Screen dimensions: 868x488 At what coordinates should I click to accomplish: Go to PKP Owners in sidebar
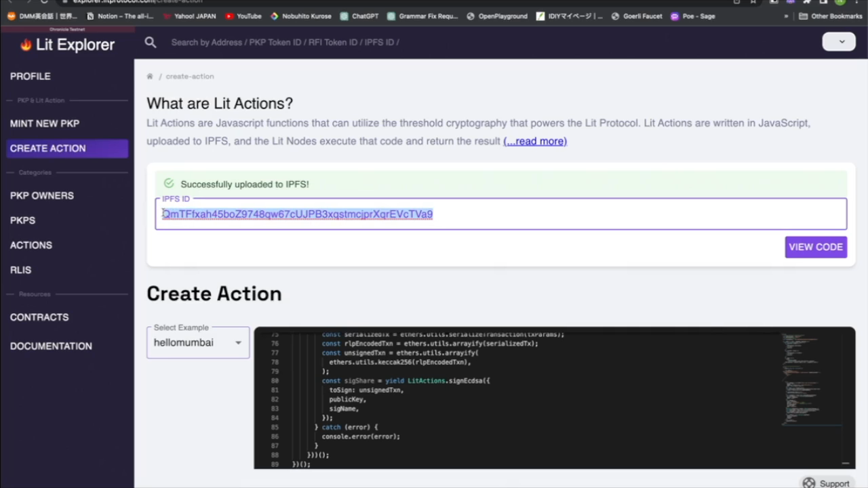[42, 195]
